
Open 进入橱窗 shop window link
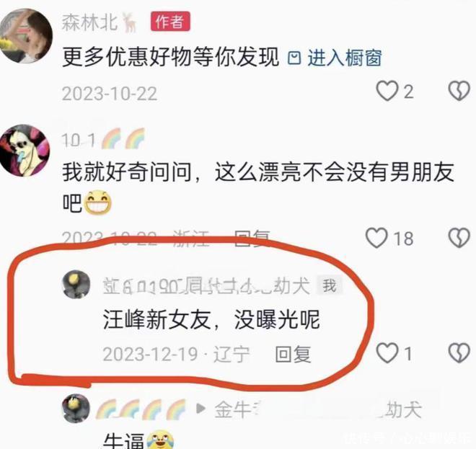(345, 58)
